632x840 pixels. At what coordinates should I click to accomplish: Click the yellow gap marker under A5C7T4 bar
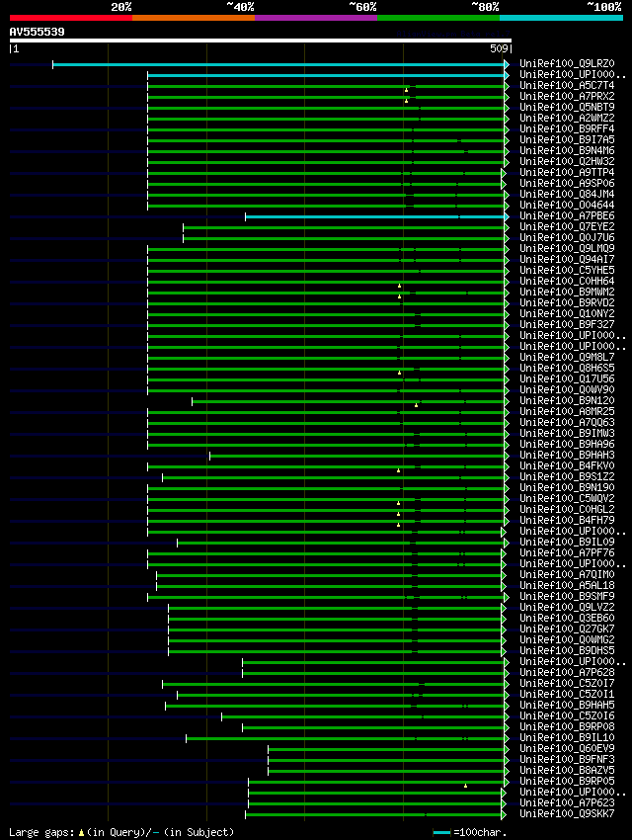[406, 90]
